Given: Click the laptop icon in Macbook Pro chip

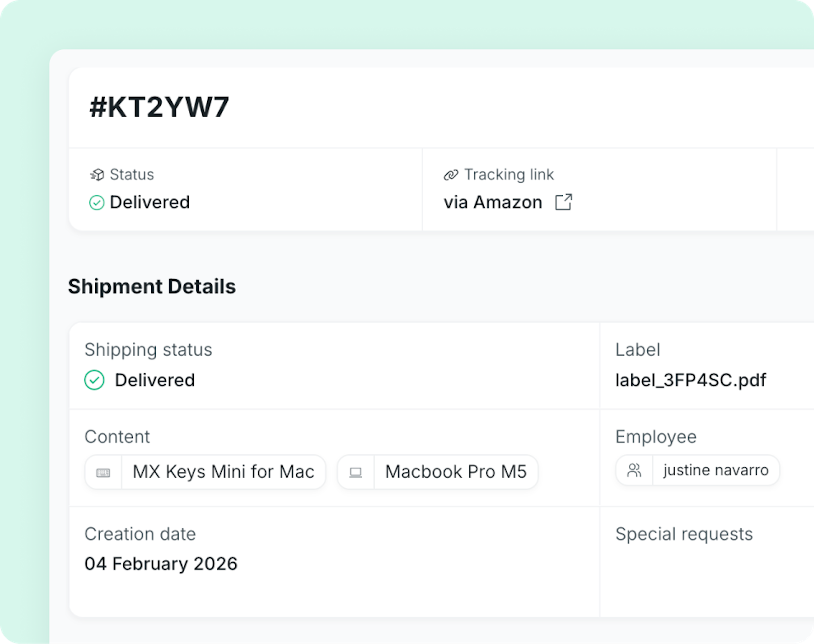Looking at the screenshot, I should pyautogui.click(x=355, y=472).
